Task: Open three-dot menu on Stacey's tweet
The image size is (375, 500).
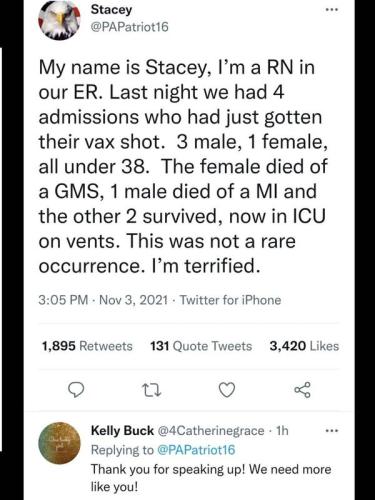Action: (x=332, y=10)
